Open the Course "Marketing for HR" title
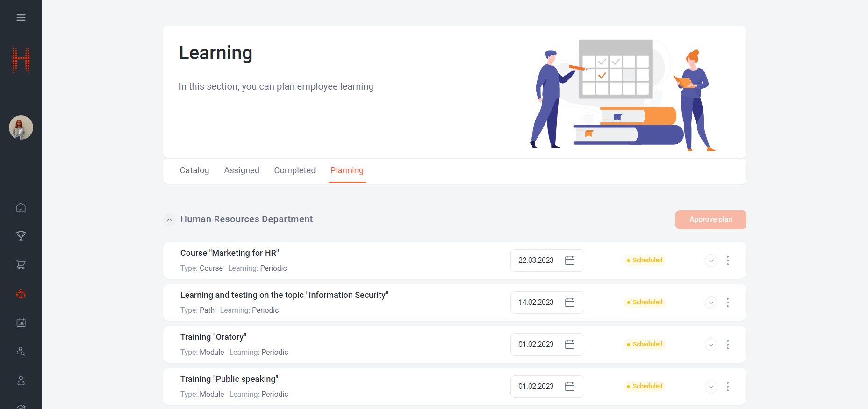This screenshot has height=409, width=868. point(230,253)
